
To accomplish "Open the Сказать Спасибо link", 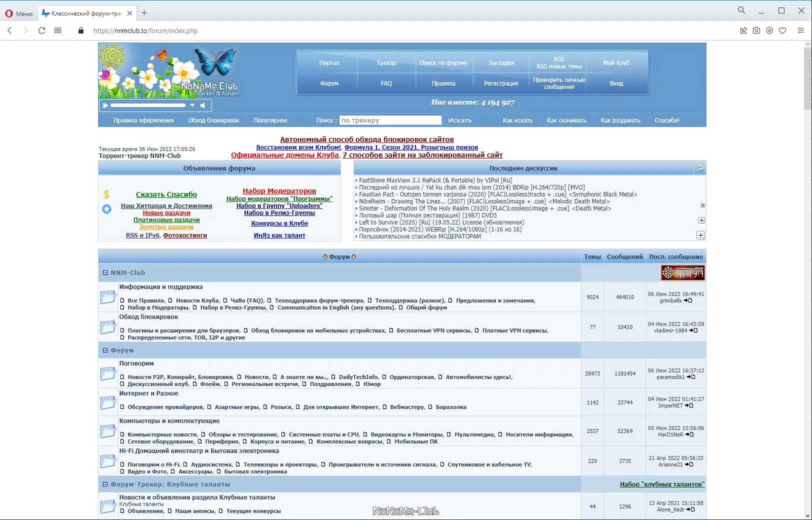I will [x=166, y=194].
